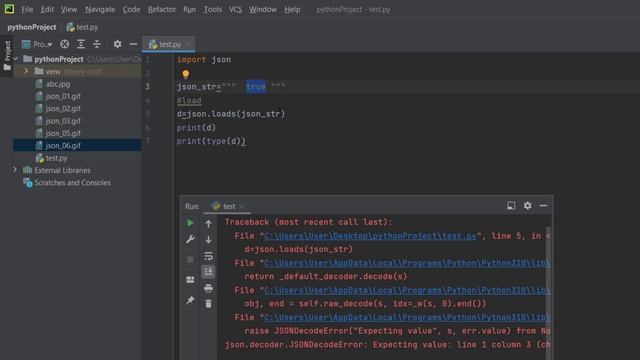
Task: Open the File menu
Action: 27,9
